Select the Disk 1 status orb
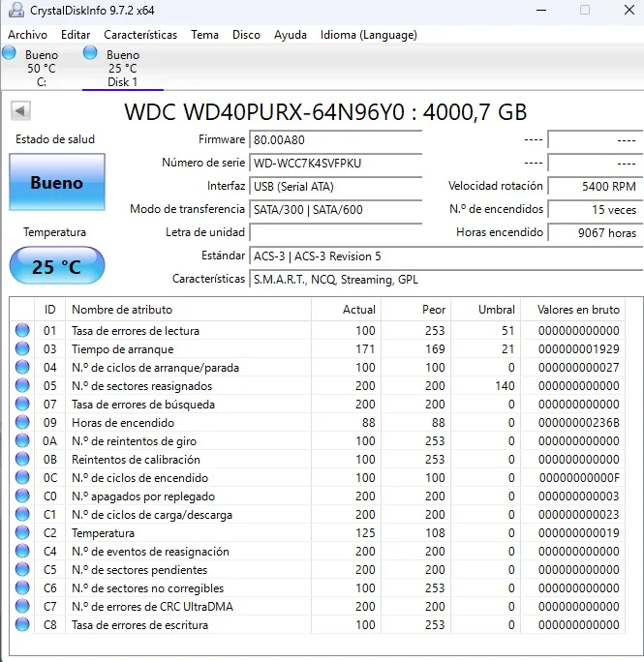644x662 pixels. point(90,53)
